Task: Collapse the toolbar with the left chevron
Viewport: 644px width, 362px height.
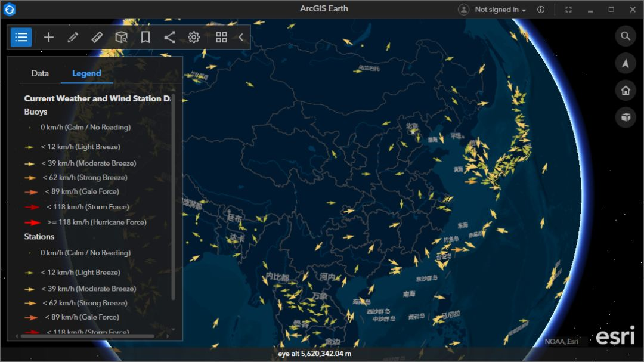Action: (x=241, y=37)
